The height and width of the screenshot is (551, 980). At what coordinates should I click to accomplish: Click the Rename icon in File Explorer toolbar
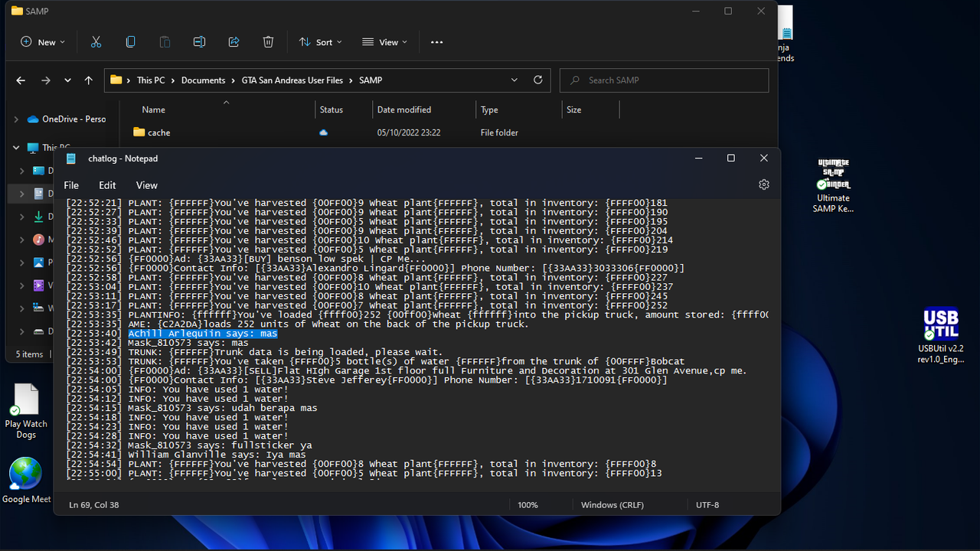199,42
